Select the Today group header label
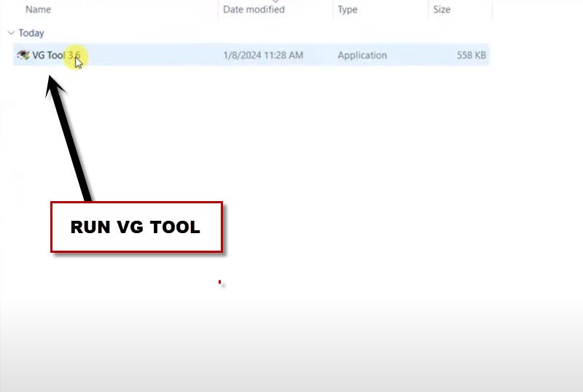 tap(31, 33)
